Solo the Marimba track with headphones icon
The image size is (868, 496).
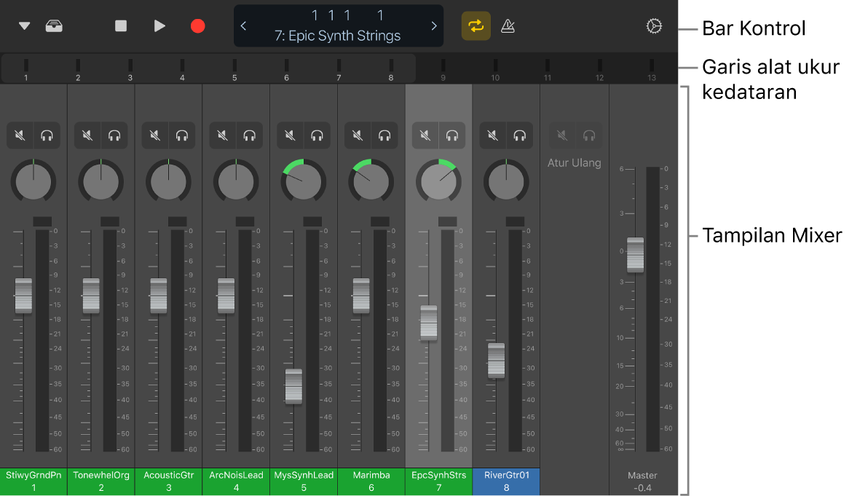click(384, 135)
